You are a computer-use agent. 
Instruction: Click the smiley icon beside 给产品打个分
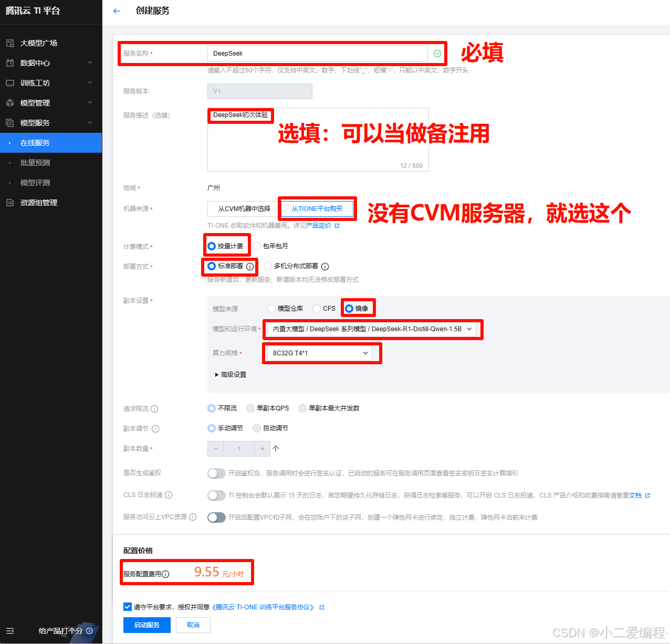pyautogui.click(x=89, y=631)
